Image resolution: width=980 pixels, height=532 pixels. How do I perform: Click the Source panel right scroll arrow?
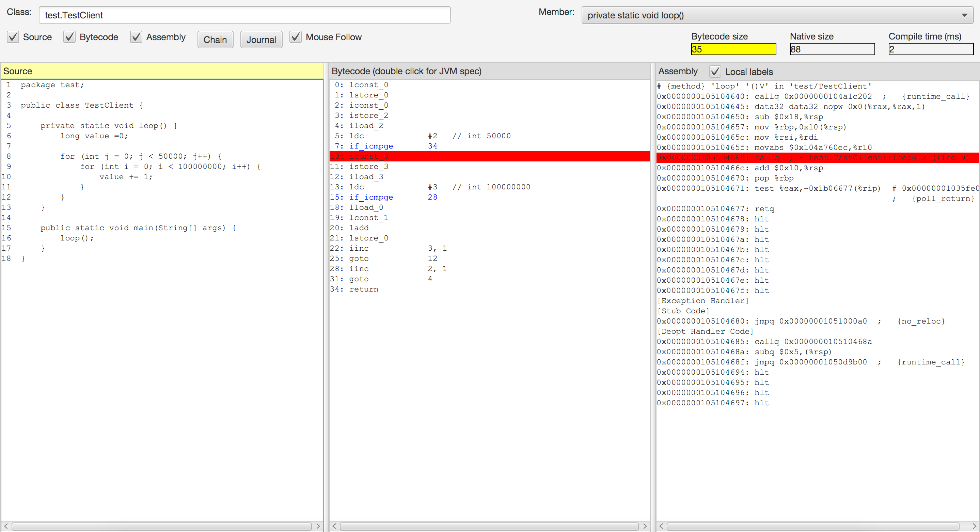click(x=318, y=526)
